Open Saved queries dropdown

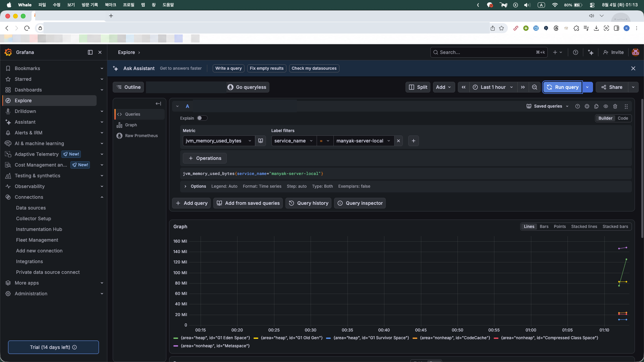click(548, 106)
